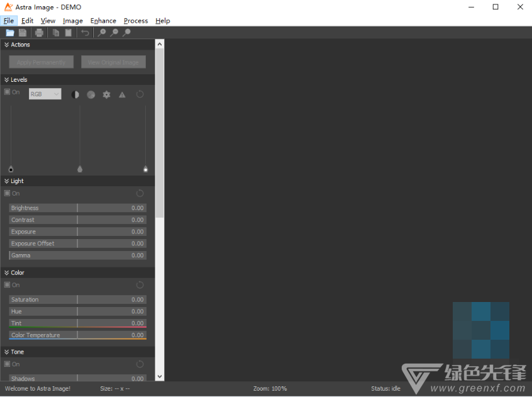Click the warning triangle icon in Levels
Viewport: 532px width, 397px height.
(x=122, y=94)
